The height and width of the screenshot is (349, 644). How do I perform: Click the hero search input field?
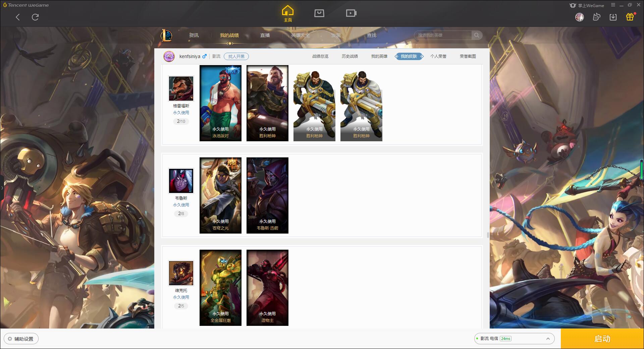pos(443,35)
